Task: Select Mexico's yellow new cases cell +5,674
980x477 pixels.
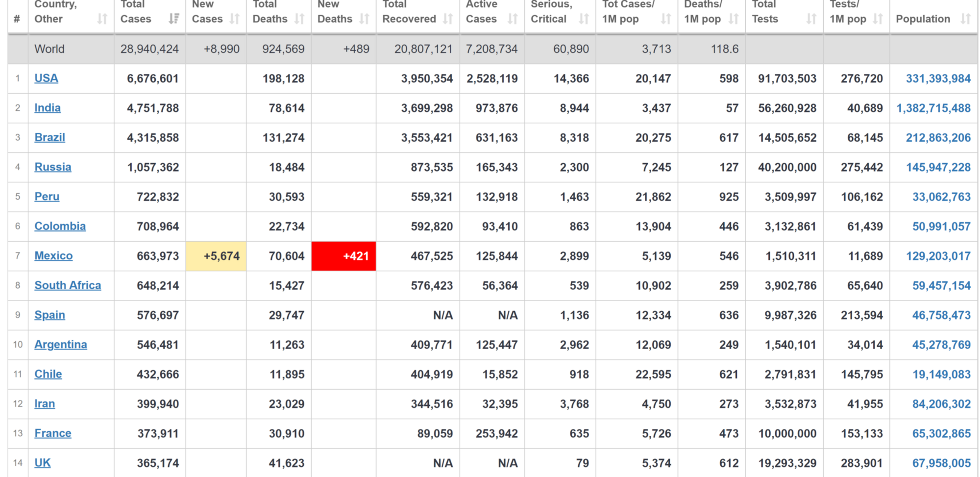Action: coord(216,256)
